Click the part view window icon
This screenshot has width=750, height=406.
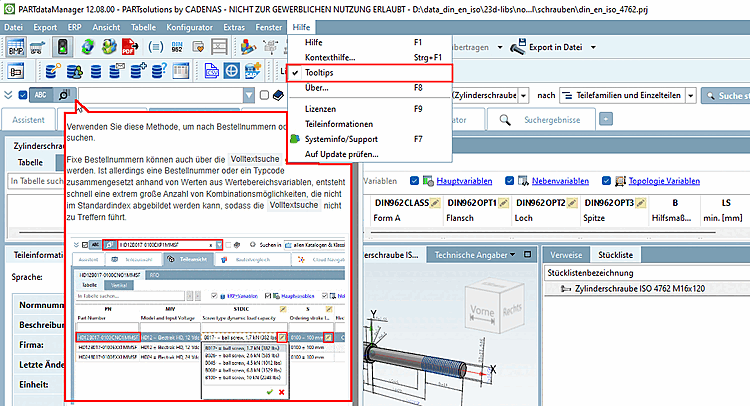point(16,71)
